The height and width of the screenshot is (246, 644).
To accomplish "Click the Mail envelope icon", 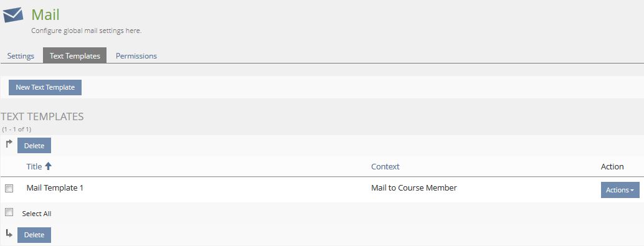I will [12, 15].
